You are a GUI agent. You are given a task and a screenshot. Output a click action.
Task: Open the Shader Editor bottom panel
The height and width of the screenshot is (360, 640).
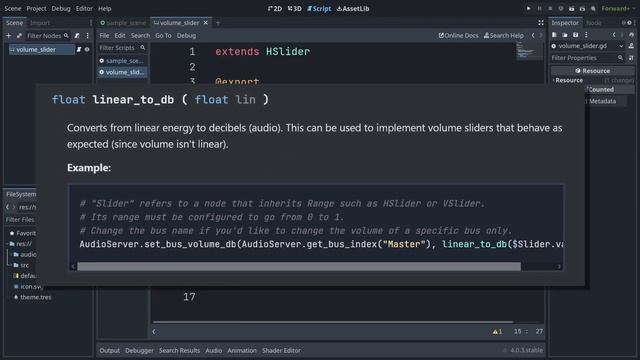tap(281, 350)
